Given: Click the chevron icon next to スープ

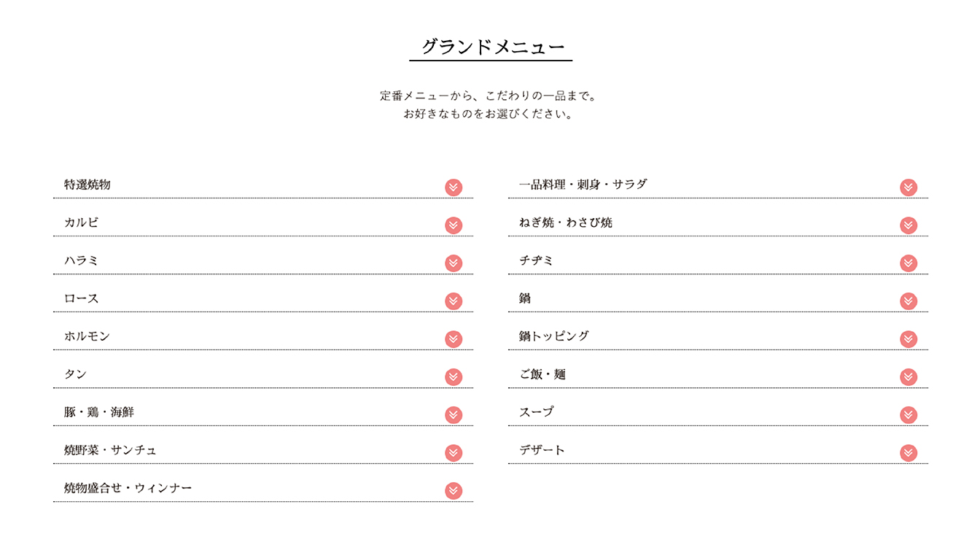Looking at the screenshot, I should [x=909, y=415].
